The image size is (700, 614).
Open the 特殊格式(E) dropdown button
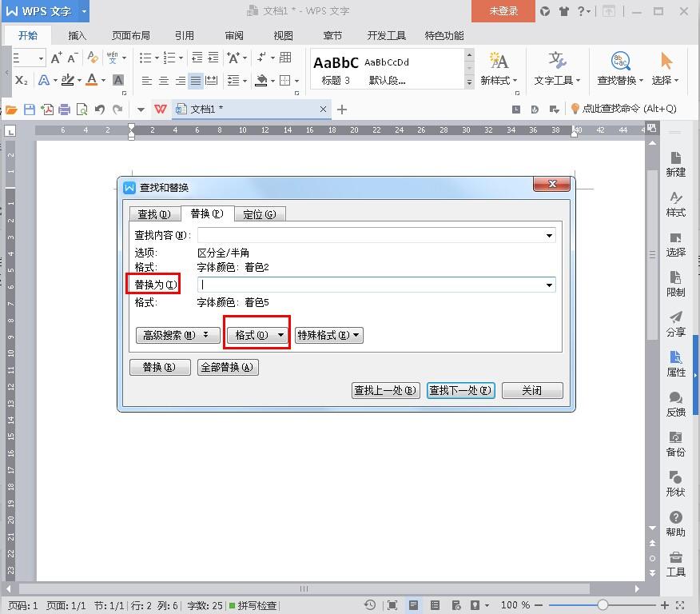pyautogui.click(x=329, y=335)
